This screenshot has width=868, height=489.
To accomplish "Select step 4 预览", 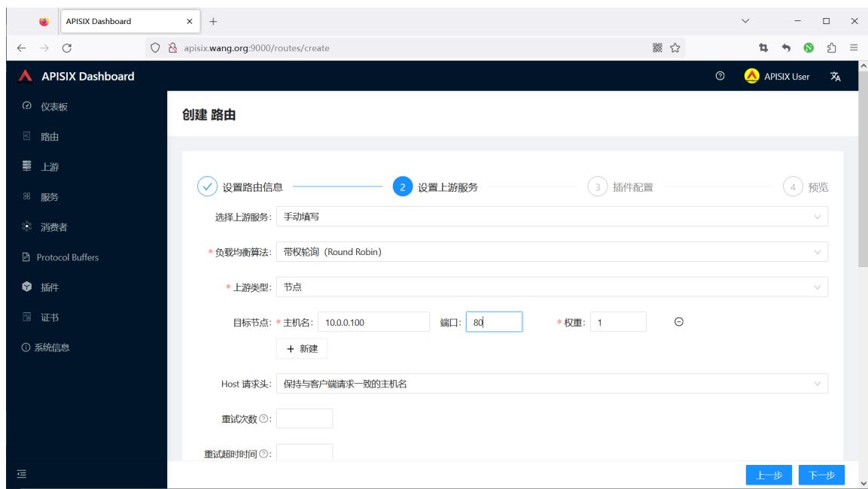I will pyautogui.click(x=806, y=187).
